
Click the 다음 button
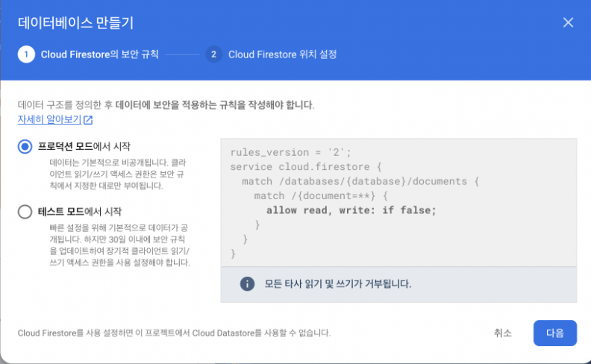click(x=555, y=333)
